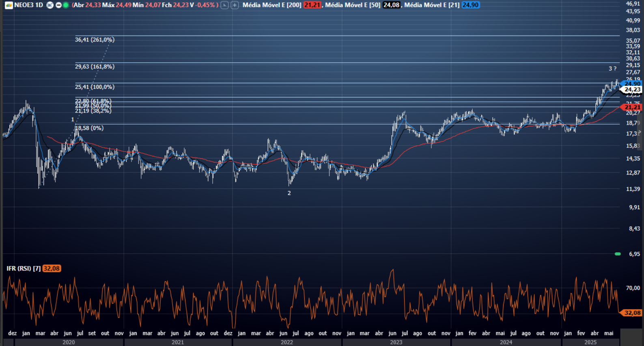The height and width of the screenshot is (346, 644).
Task: Click the 8,43 price axis label
Action: (x=634, y=229)
